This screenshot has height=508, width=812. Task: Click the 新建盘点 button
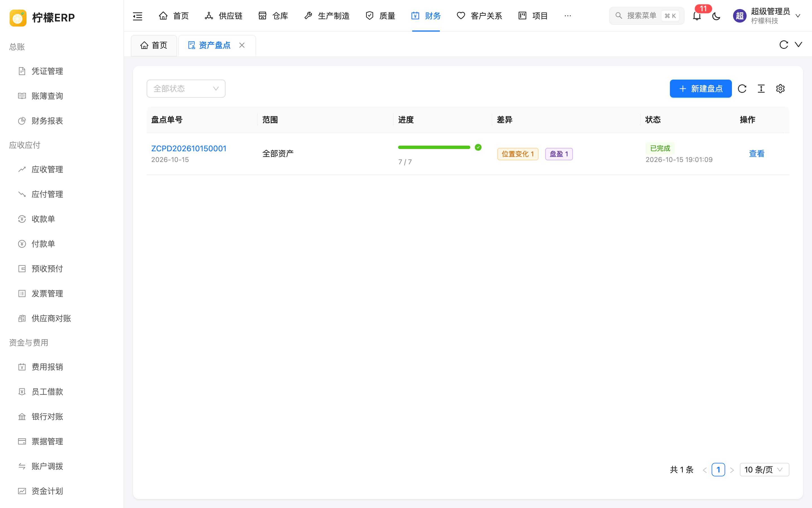701,89
